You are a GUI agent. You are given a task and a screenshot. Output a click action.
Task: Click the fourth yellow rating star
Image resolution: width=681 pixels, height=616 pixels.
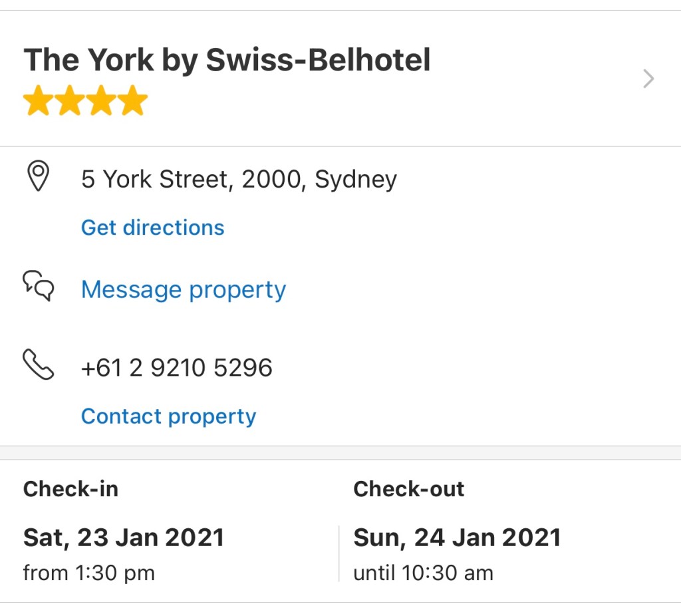[134, 100]
